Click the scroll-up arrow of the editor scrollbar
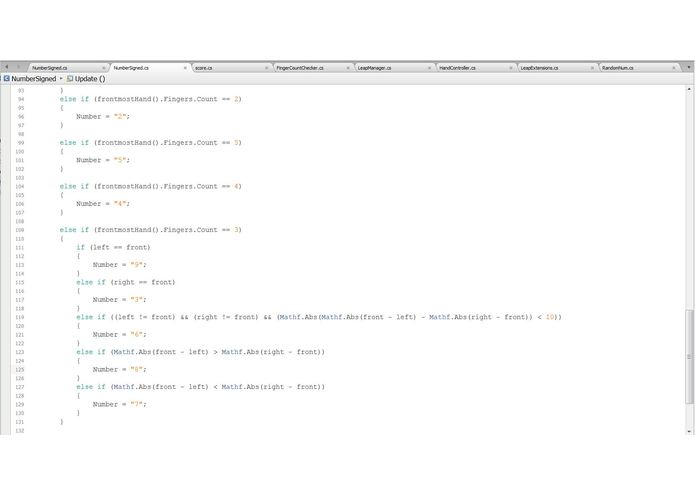Screen dimensions: 695x494 click(x=689, y=89)
